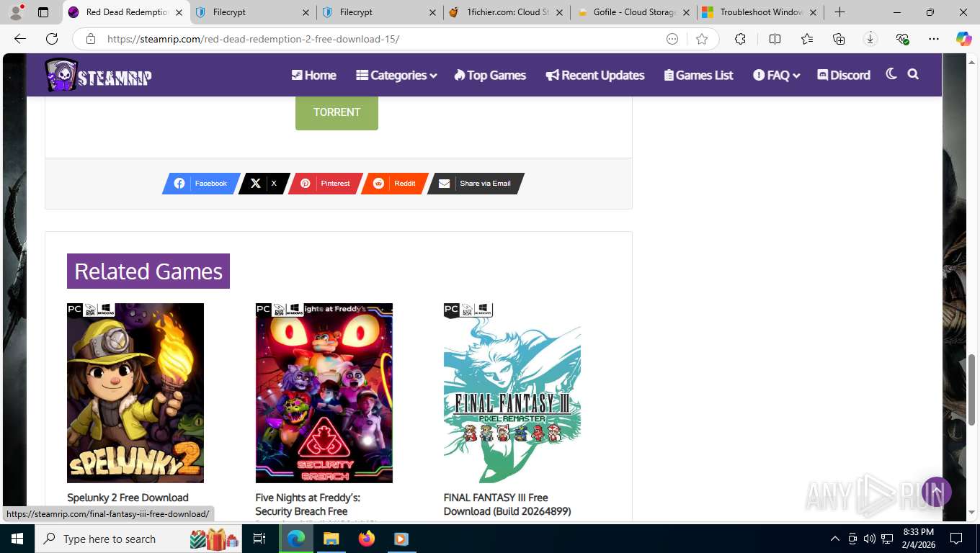Viewport: 980px width, 553px height.
Task: Add page to favorites star
Action: point(702,39)
